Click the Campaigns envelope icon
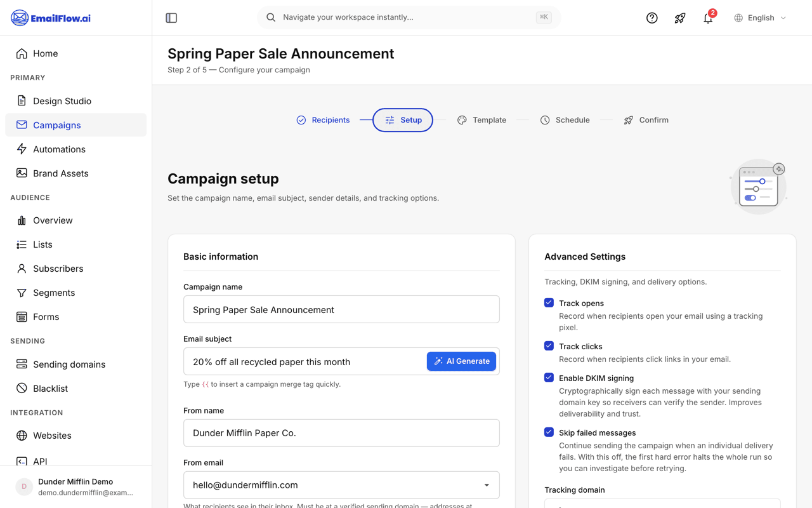The width and height of the screenshot is (812, 508). [22, 125]
